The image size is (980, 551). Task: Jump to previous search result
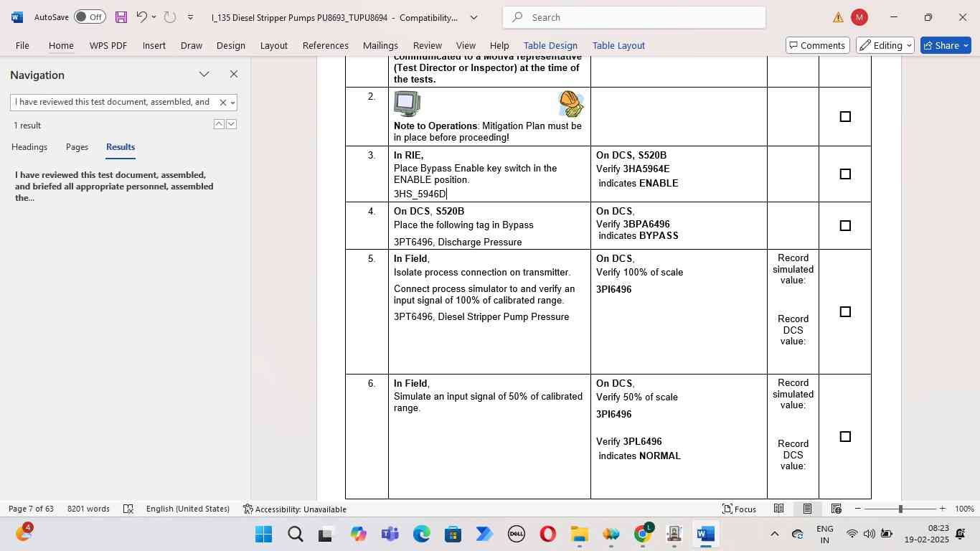[x=219, y=124]
